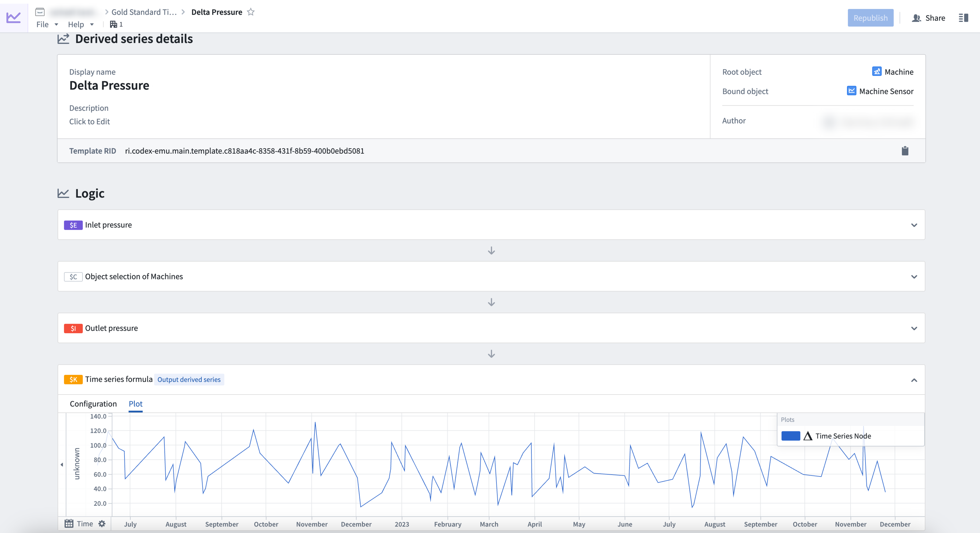Click the 2023 label on time axis
The width and height of the screenshot is (980, 533).
402,524
